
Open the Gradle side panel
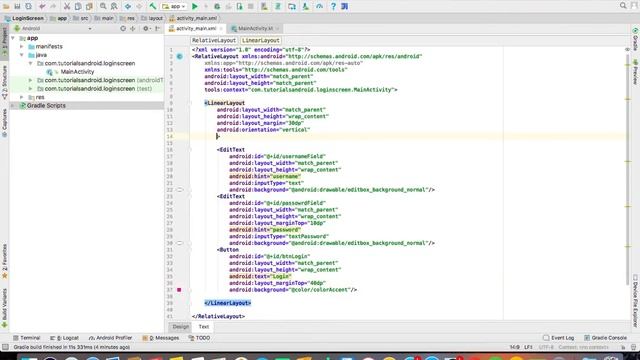click(636, 40)
